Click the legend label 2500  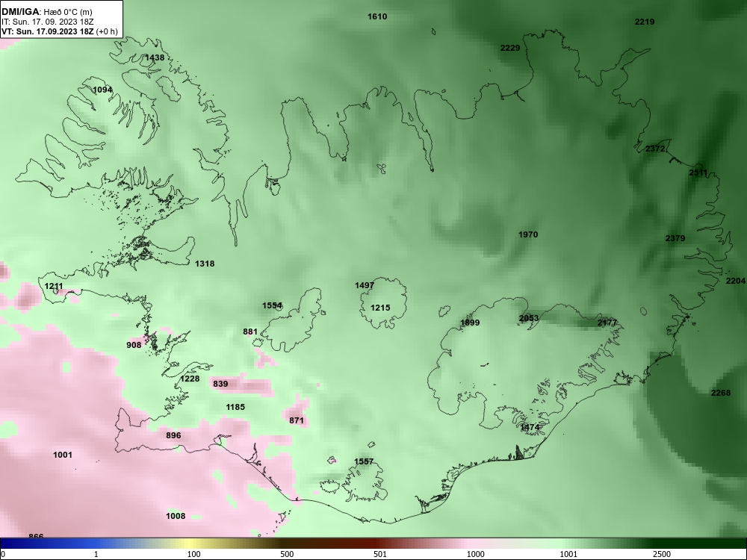(661, 554)
